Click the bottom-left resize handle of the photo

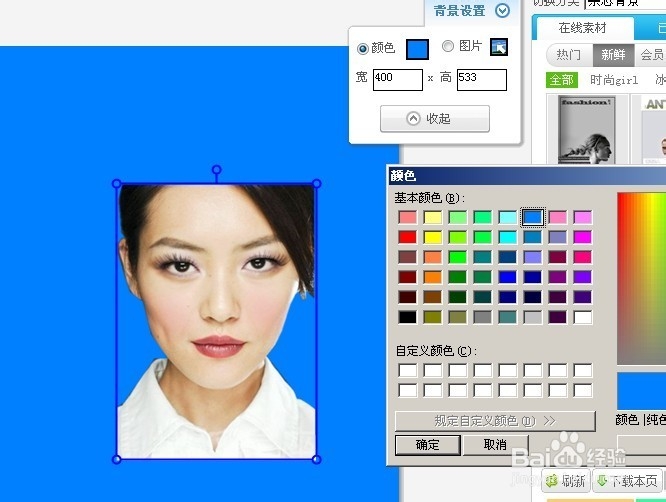pyautogui.click(x=116, y=459)
